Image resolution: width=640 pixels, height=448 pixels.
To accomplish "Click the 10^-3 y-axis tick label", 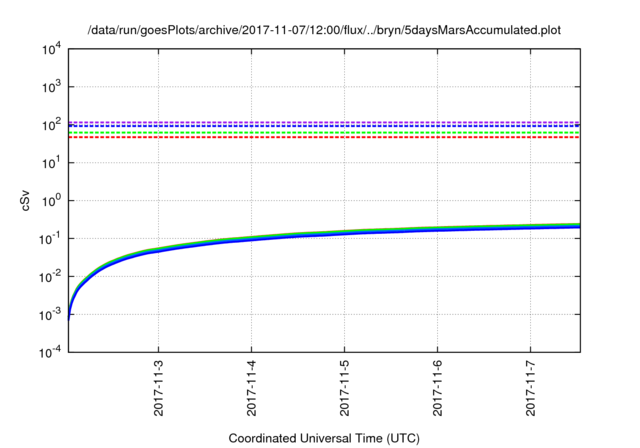I will coord(50,315).
